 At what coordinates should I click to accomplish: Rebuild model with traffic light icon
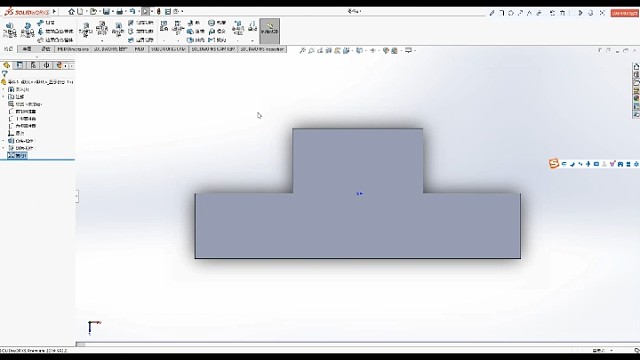(x=158, y=12)
